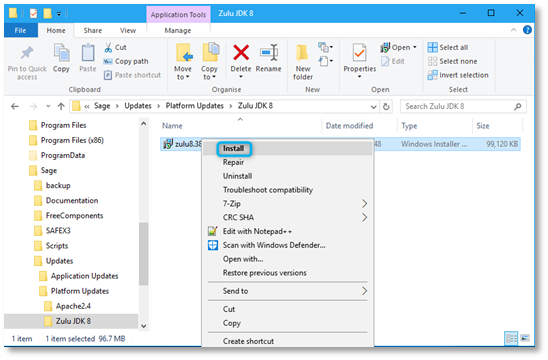Click Copy path in Clipboard group
The width and height of the screenshot is (548, 360).
[126, 62]
